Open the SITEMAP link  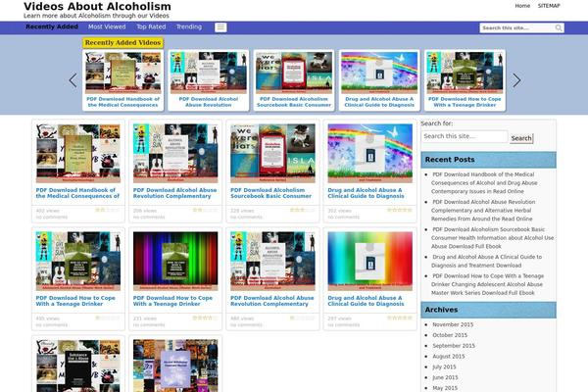[x=549, y=6]
